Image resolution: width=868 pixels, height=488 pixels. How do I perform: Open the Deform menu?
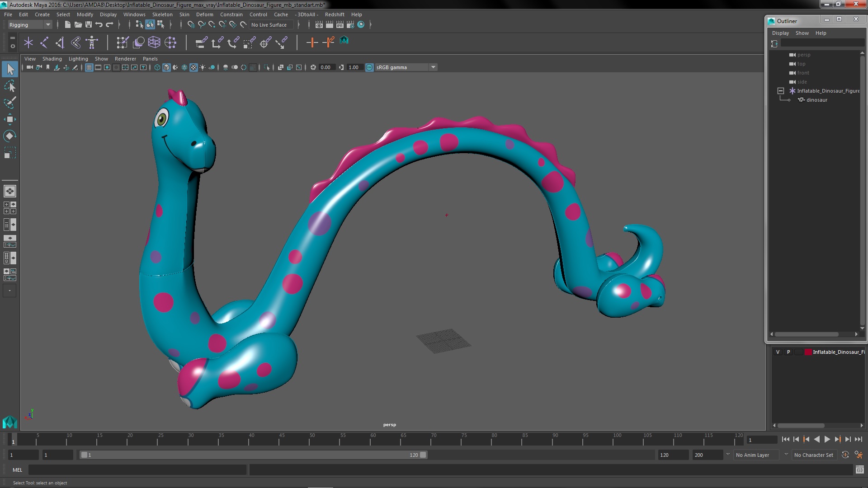(204, 14)
